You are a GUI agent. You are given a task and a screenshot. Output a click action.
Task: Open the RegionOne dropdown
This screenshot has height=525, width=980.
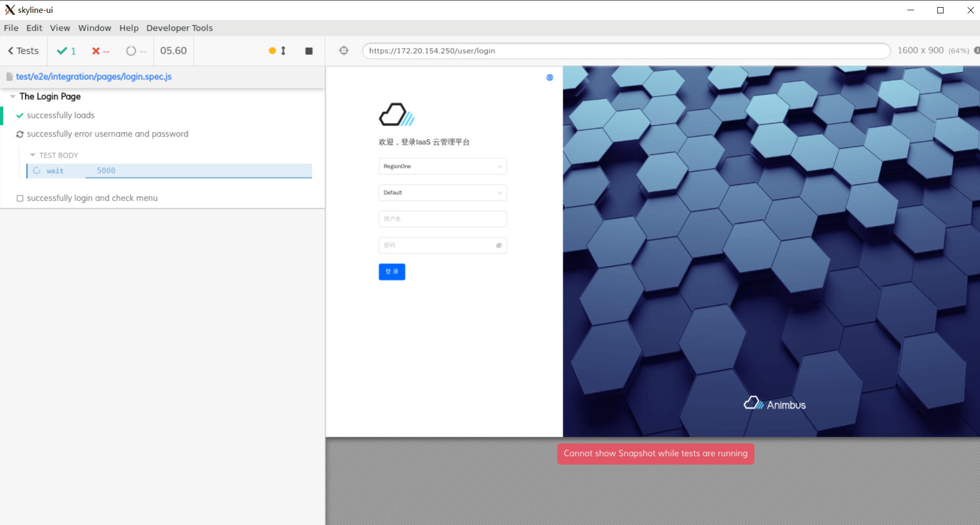[442, 166]
